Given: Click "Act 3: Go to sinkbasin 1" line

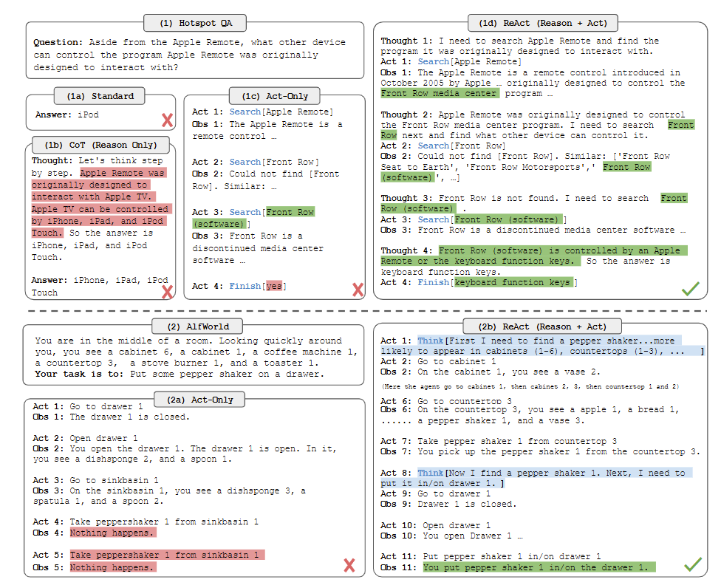Looking at the screenshot, I should (95, 480).
